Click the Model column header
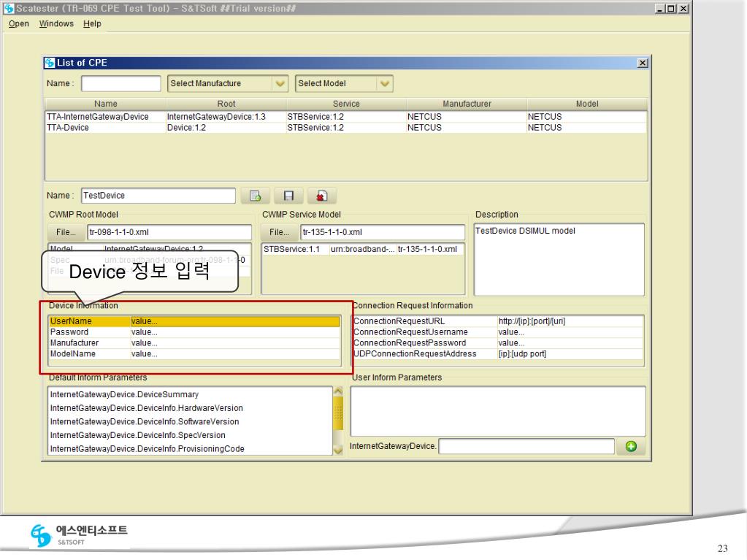This screenshot has height=560, width=747. pos(586,104)
